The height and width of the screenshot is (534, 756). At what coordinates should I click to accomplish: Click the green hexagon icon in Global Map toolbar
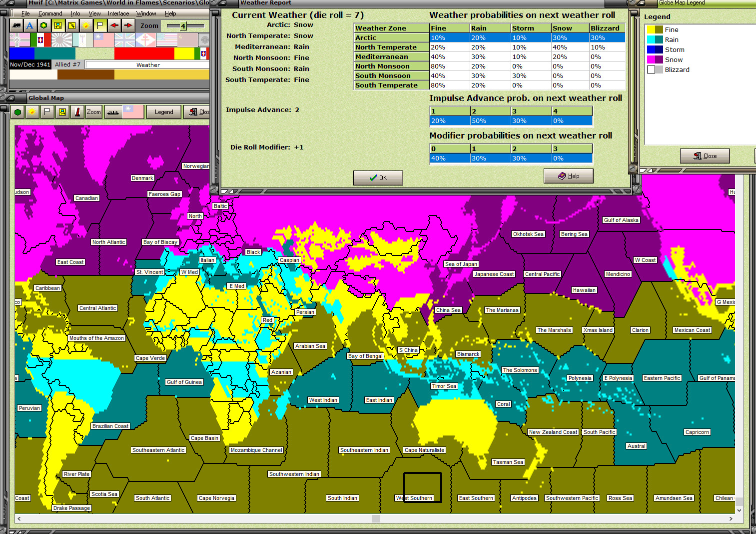click(x=18, y=112)
